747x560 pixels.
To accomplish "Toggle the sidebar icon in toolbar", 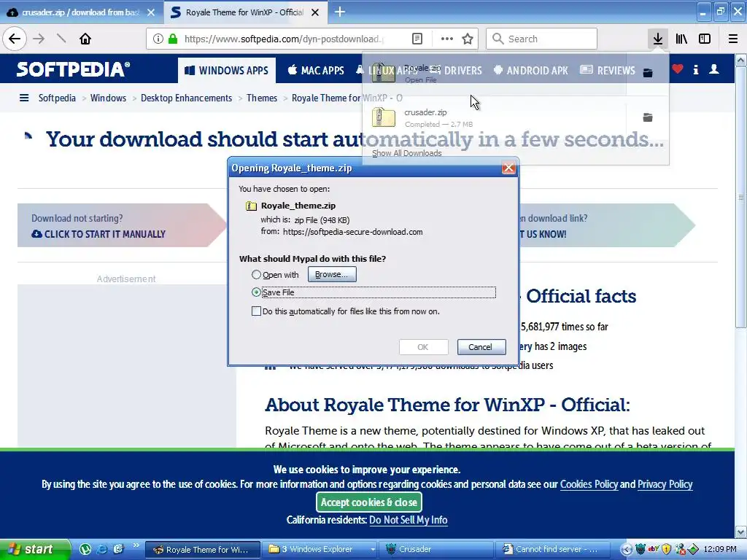I will pos(705,39).
